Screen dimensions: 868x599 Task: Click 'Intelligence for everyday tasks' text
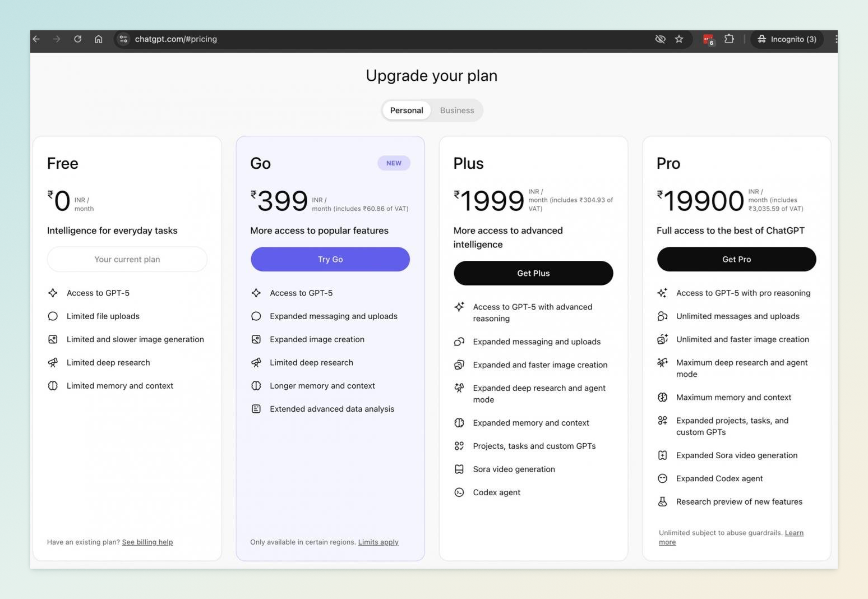[112, 231]
